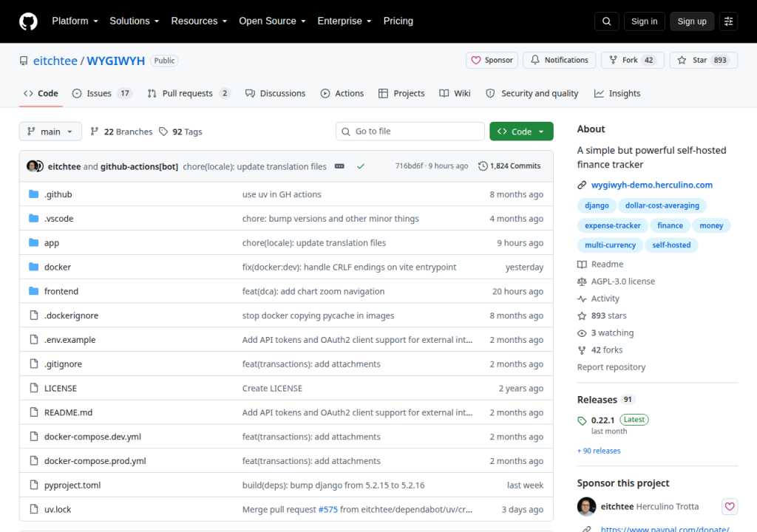757x532 pixels.
Task: View the 22 Branches link
Action: 121,132
